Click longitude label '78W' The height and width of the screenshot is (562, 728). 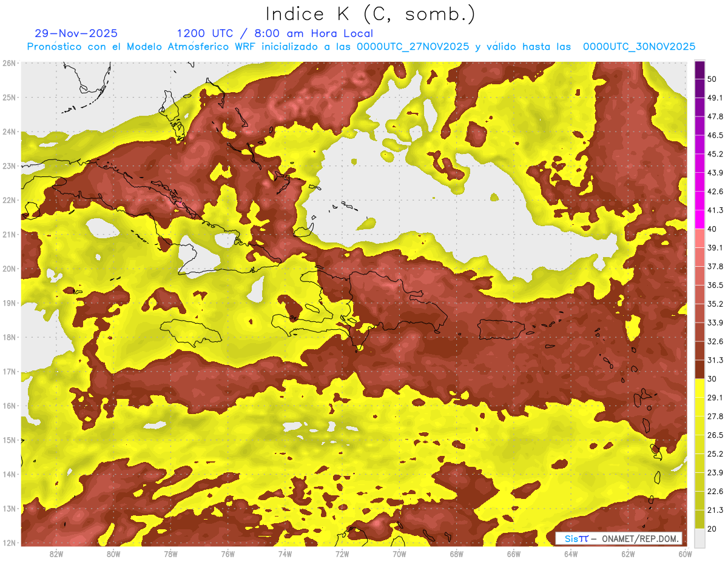pyautogui.click(x=170, y=554)
